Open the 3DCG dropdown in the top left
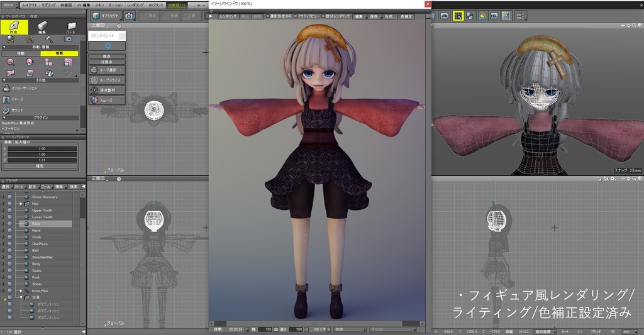This screenshot has width=644, height=335. pyautogui.click(x=9, y=5)
